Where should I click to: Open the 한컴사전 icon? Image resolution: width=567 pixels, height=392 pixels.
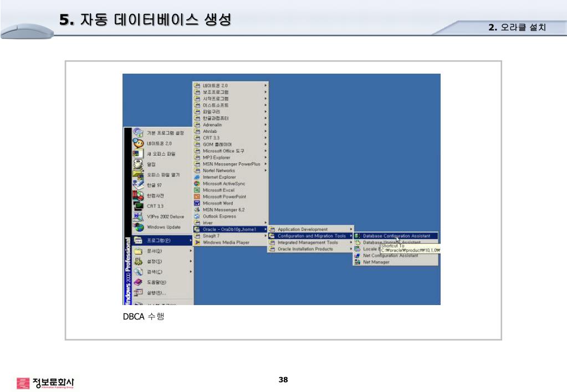click(138, 195)
